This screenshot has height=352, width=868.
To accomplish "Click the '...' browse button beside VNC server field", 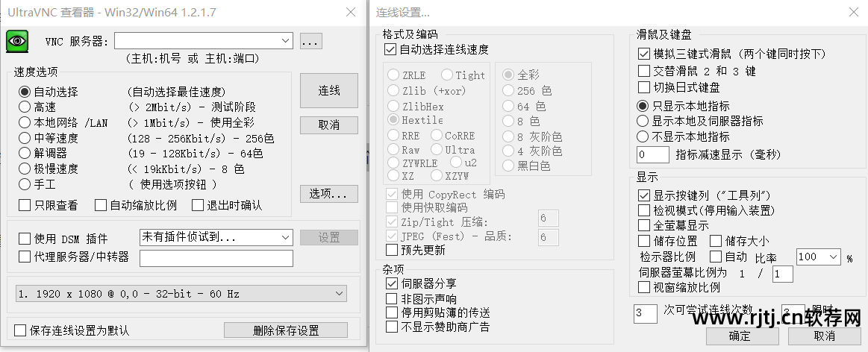I will (x=311, y=41).
